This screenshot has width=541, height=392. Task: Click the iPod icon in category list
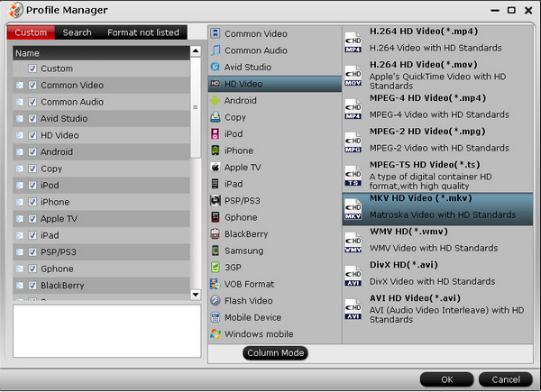pyautogui.click(x=215, y=133)
